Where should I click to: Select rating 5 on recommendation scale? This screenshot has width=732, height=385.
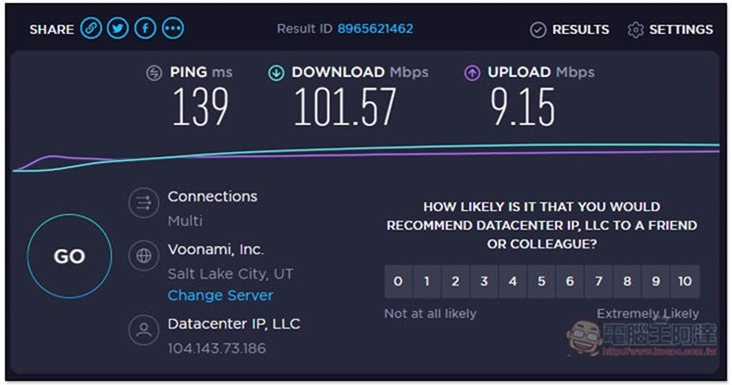(x=542, y=281)
